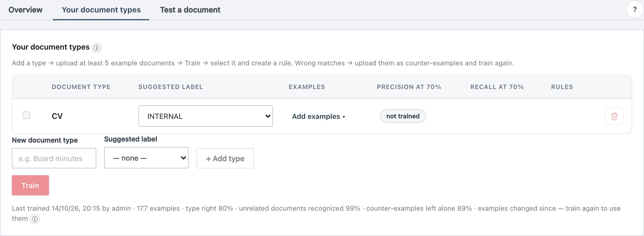Click the RECALL AT 70% column header
Screen dimensions: 644x236
tap(497, 87)
